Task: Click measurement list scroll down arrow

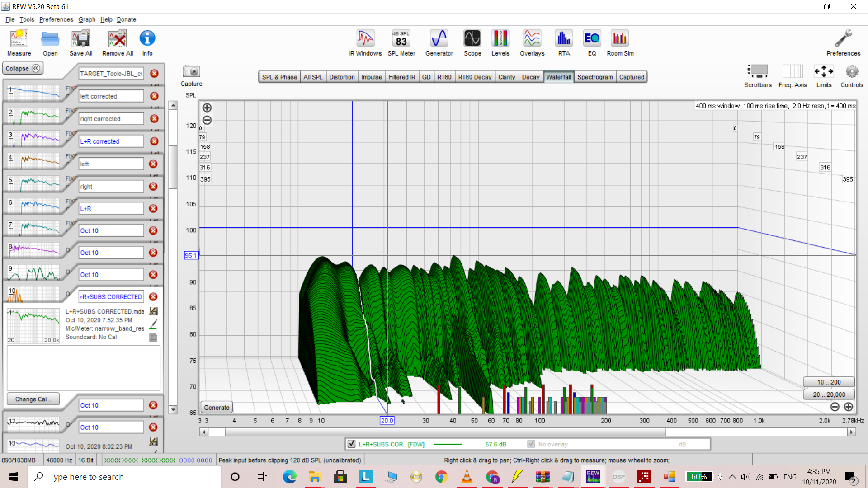Action: click(x=173, y=410)
